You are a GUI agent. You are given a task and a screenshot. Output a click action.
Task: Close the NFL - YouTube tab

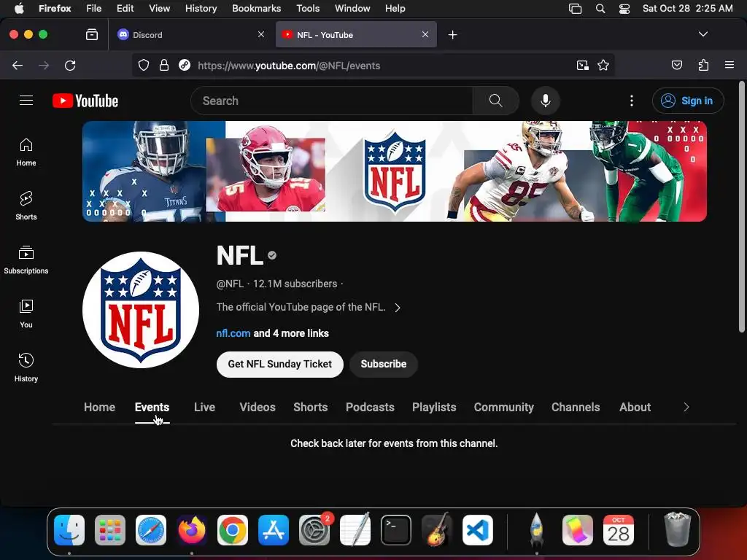[425, 34]
